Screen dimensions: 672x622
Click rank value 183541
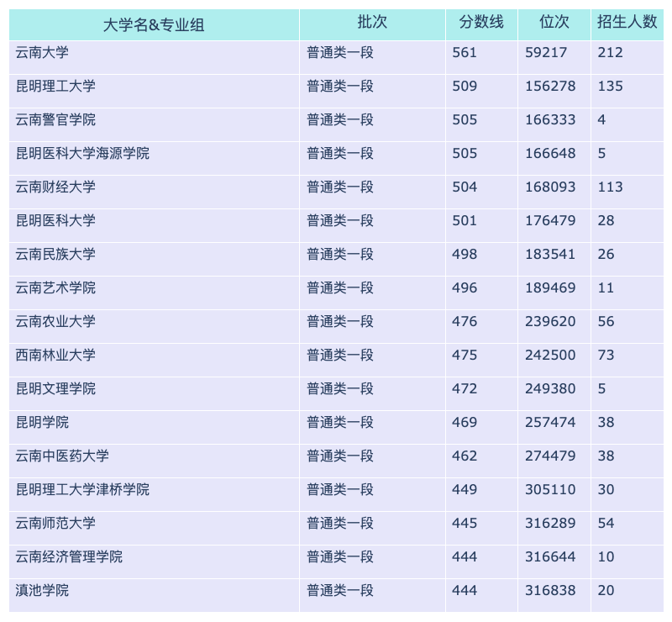pyautogui.click(x=550, y=255)
